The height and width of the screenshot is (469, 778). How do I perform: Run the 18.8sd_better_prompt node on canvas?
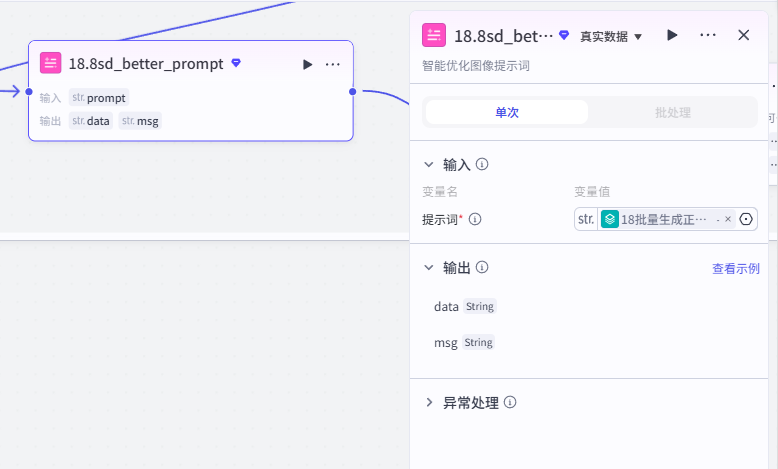(x=307, y=65)
